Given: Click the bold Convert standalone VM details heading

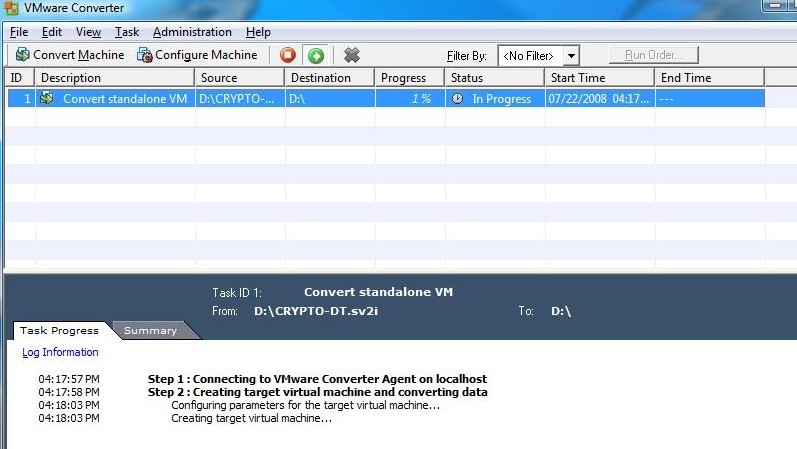Looking at the screenshot, I should tap(378, 292).
